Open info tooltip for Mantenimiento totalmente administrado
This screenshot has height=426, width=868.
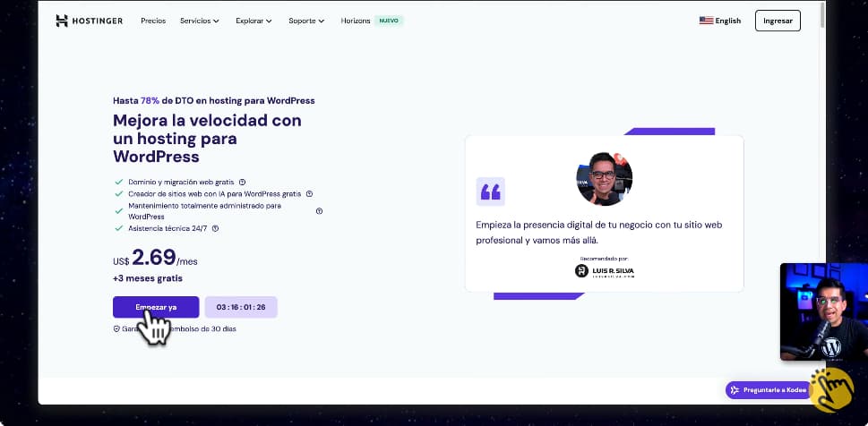point(319,211)
